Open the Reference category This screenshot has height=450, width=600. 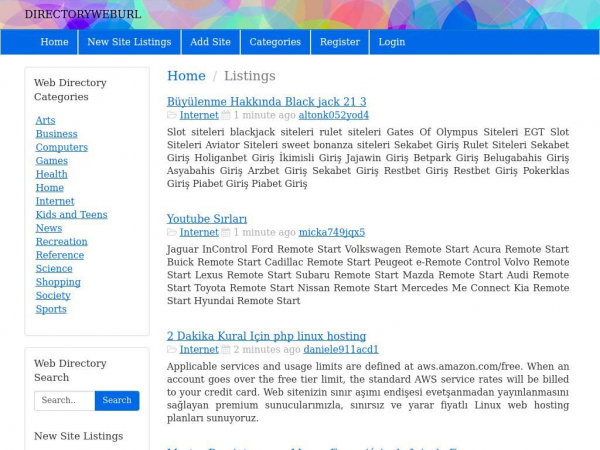(60, 255)
